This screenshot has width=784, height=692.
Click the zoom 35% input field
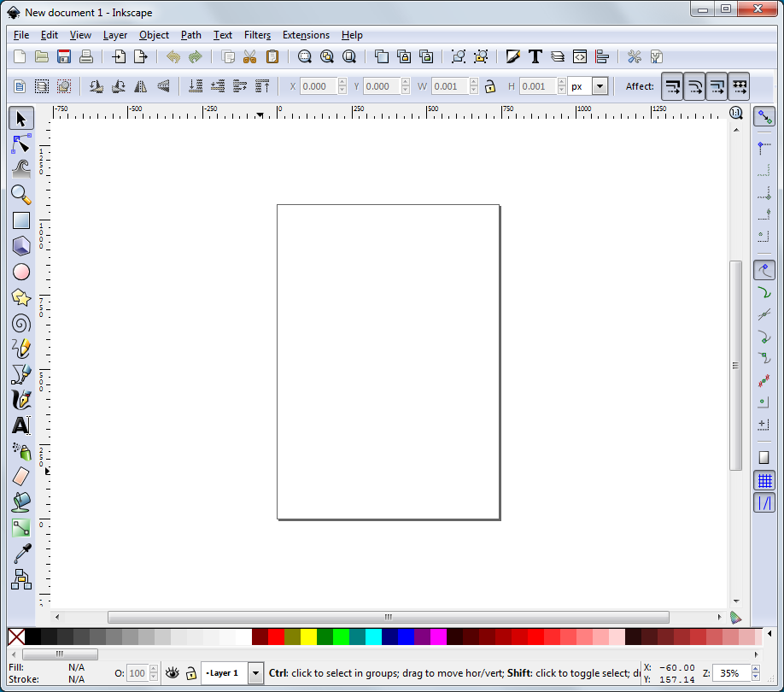click(732, 673)
